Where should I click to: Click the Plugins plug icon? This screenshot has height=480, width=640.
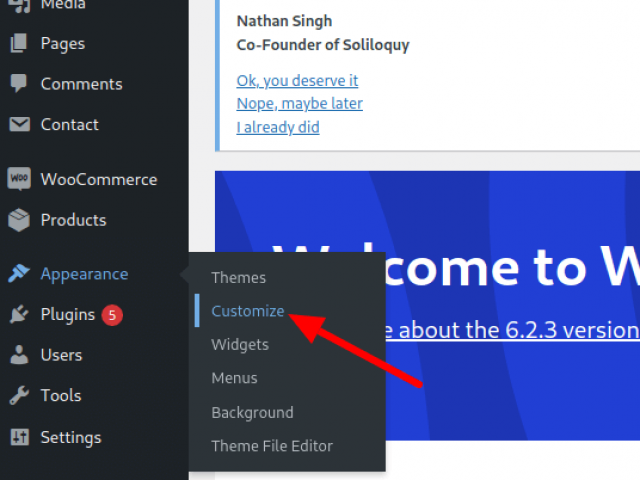[19, 315]
